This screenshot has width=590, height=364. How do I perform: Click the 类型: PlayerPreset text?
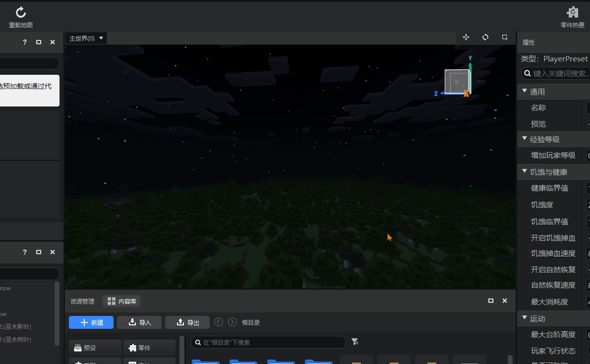[x=554, y=58]
